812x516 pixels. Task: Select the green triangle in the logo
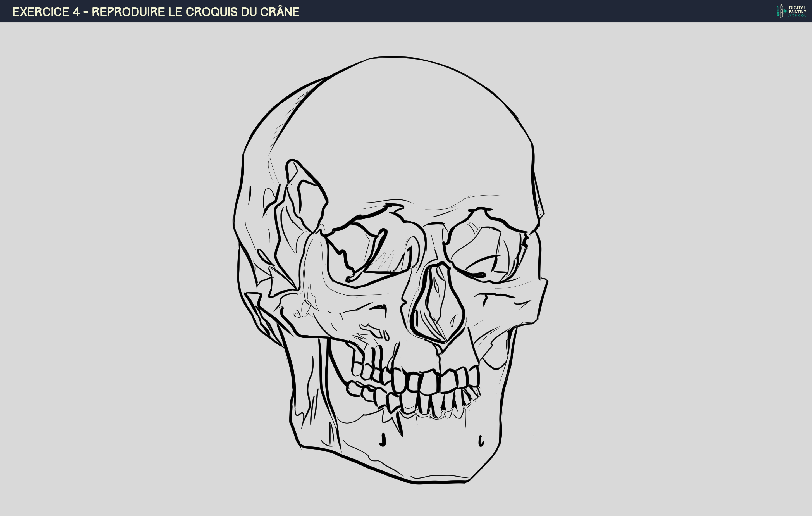pos(785,11)
